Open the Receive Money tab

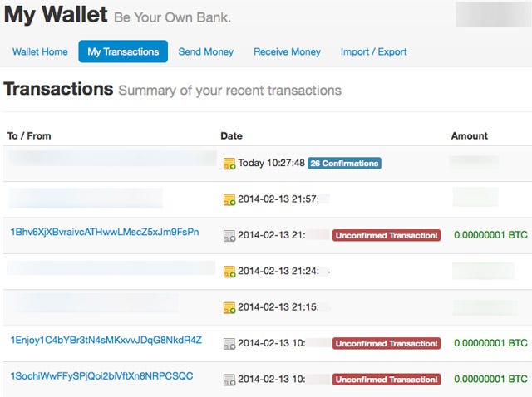[x=287, y=51]
